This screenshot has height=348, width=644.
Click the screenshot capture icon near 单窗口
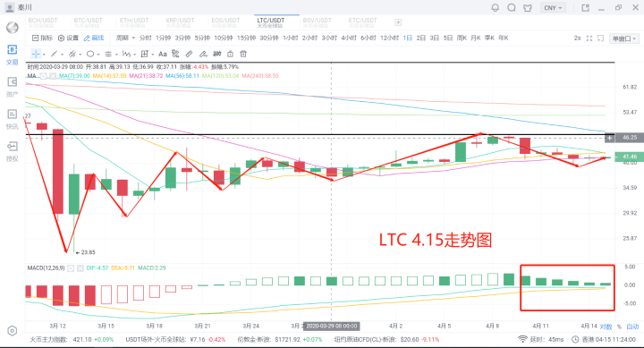(600, 38)
